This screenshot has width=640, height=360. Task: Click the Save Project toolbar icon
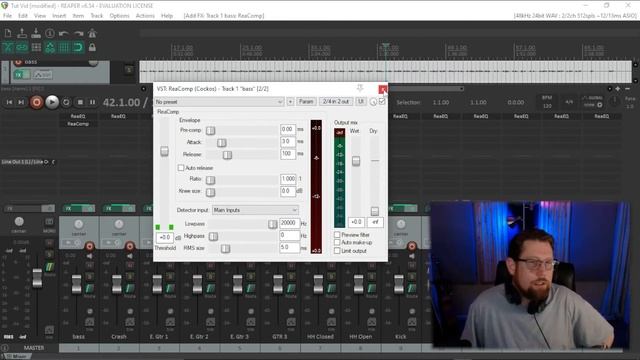(36, 33)
